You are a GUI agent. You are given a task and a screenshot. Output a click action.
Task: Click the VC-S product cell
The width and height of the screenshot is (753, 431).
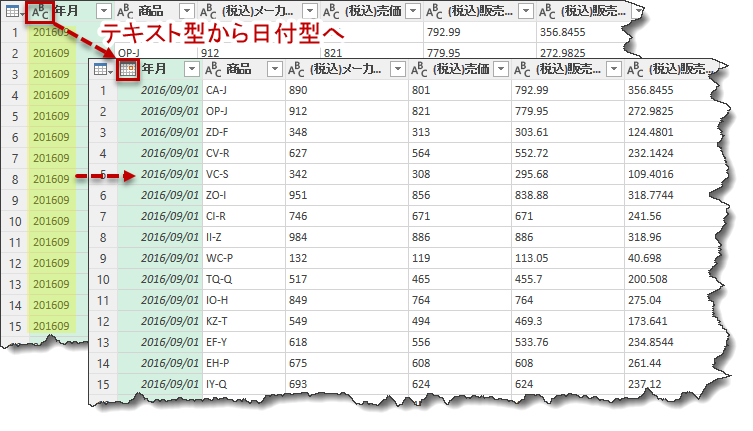(x=244, y=174)
